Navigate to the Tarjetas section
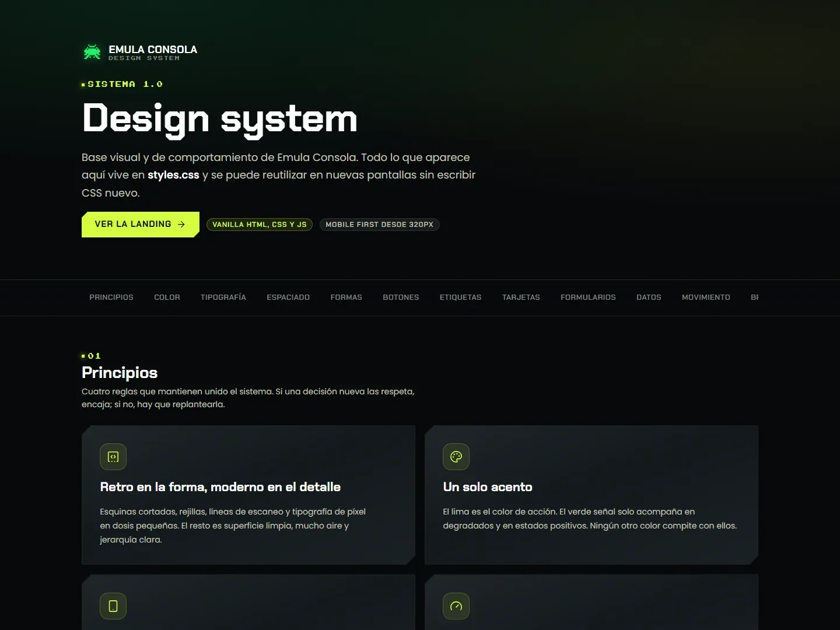The height and width of the screenshot is (630, 840). (521, 297)
